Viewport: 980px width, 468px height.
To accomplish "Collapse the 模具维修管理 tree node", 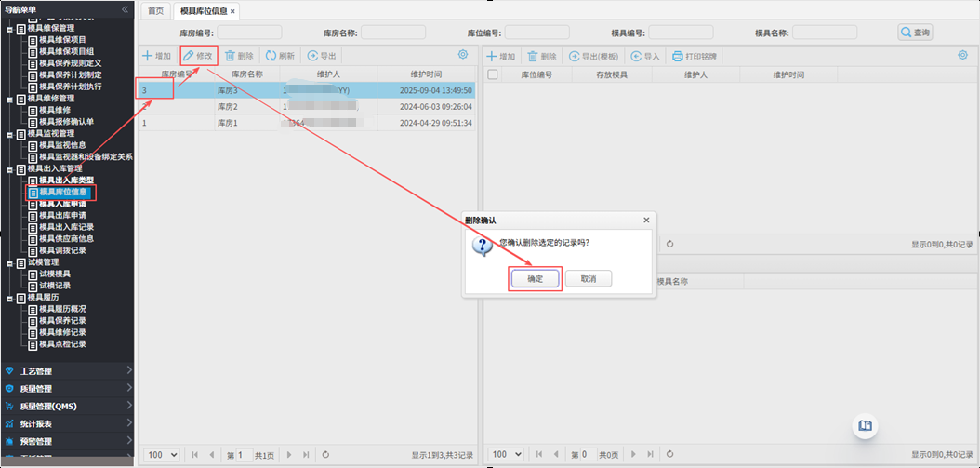I will coord(9,98).
